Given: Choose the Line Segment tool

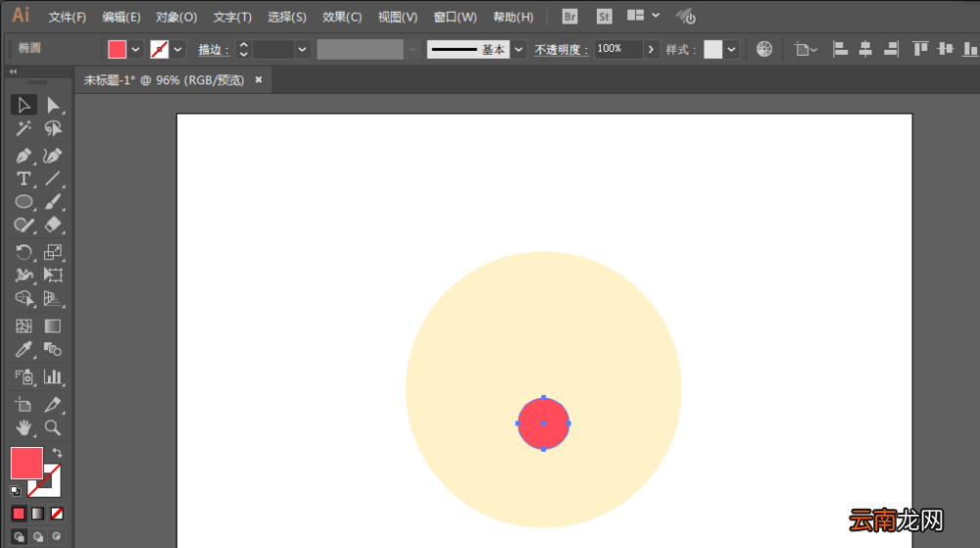Looking at the screenshot, I should pyautogui.click(x=53, y=178).
